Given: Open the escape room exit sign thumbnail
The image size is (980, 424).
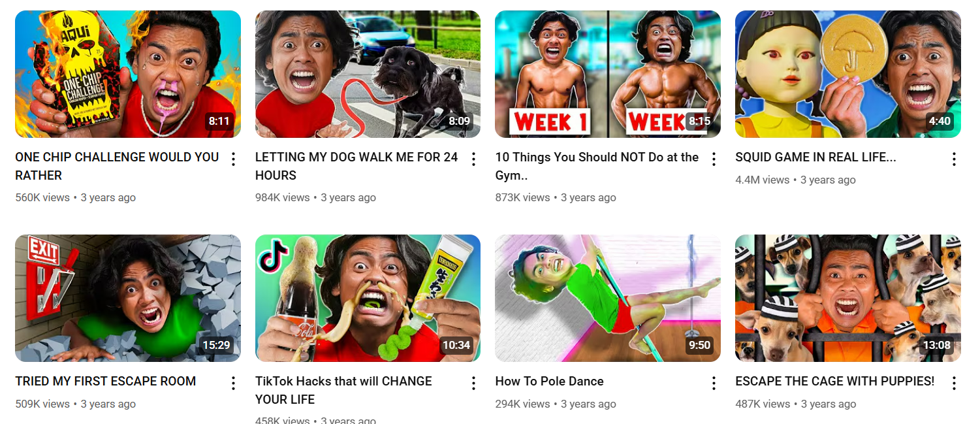Looking at the screenshot, I should [x=128, y=298].
